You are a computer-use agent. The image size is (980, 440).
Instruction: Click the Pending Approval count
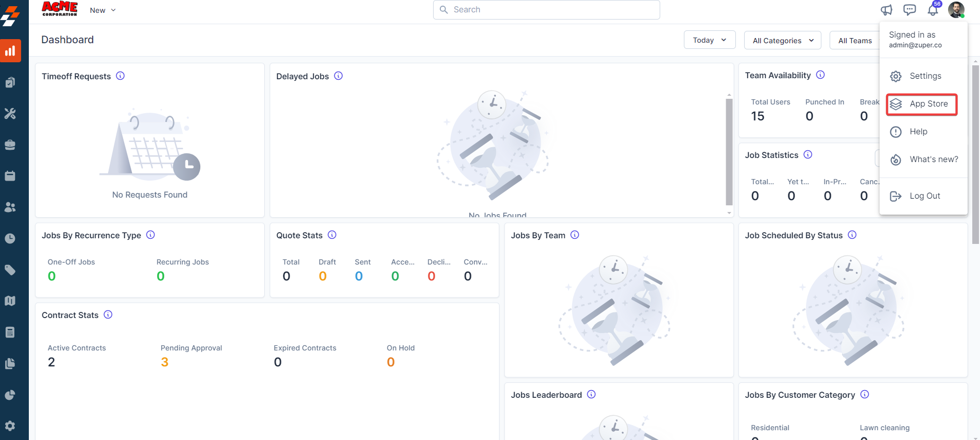[165, 362]
